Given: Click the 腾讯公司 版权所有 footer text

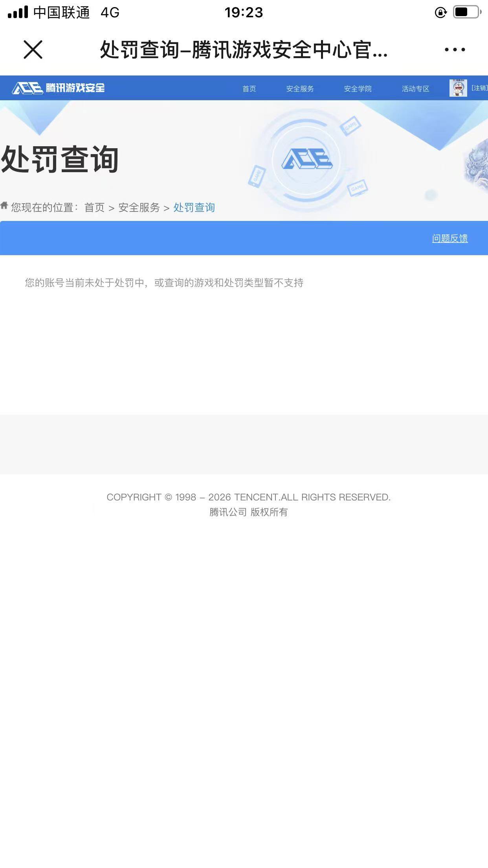Looking at the screenshot, I should pos(248,512).
